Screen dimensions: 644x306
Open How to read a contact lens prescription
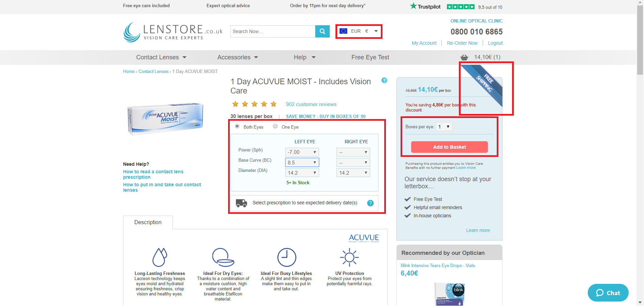coord(153,174)
